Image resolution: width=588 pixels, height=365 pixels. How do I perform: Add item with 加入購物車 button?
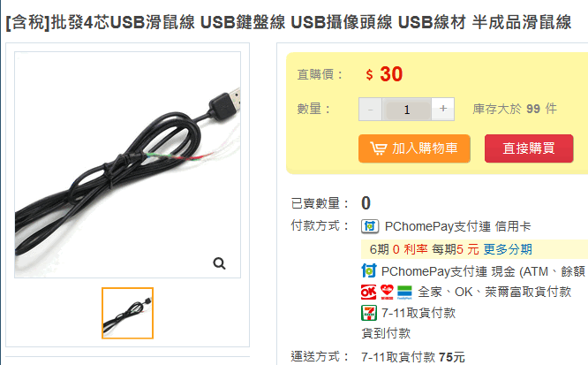point(414,148)
